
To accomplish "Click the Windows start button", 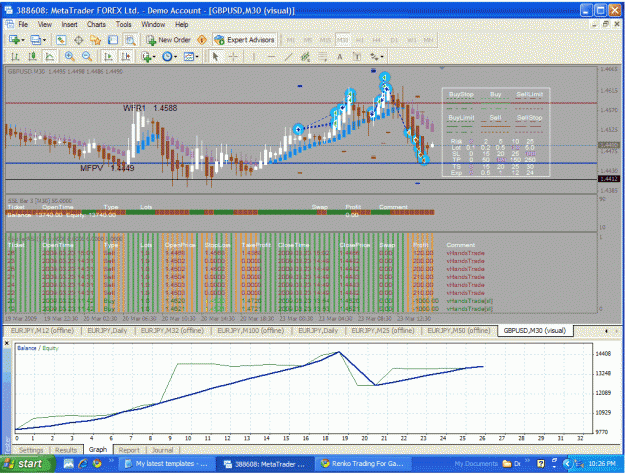I will 26,464.
